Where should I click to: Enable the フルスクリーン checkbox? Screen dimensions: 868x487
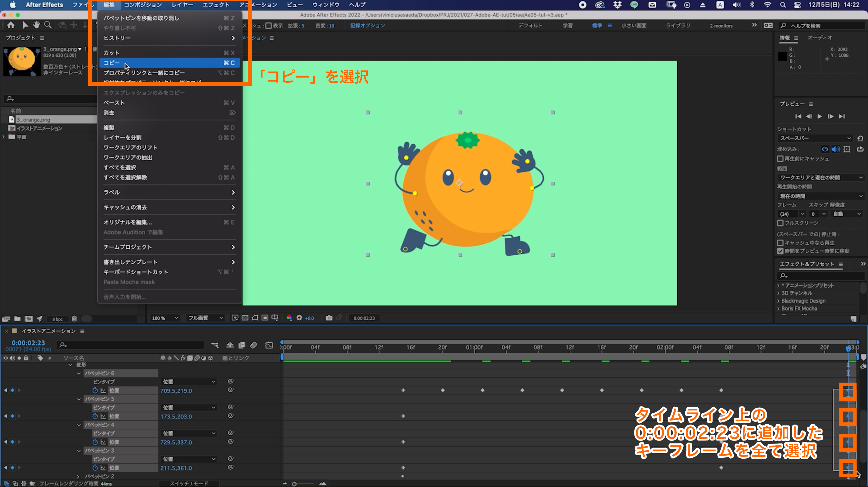(x=780, y=223)
